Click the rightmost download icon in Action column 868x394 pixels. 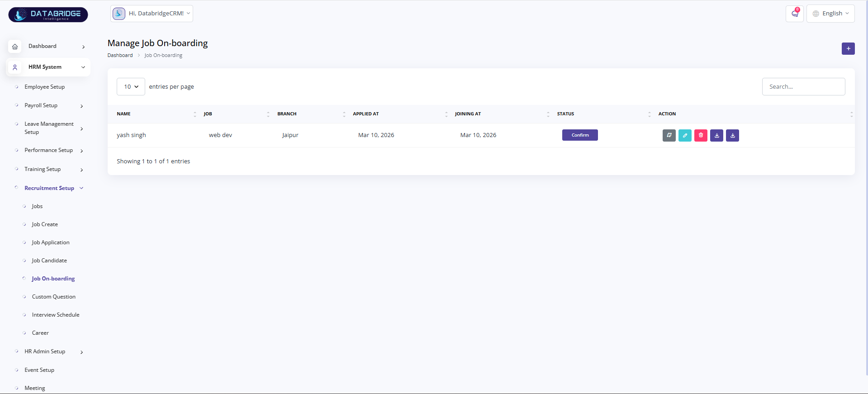click(732, 135)
